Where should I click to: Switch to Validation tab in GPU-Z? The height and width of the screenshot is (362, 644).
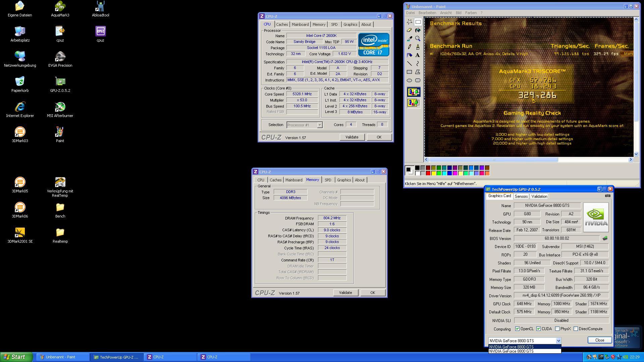pyautogui.click(x=539, y=196)
